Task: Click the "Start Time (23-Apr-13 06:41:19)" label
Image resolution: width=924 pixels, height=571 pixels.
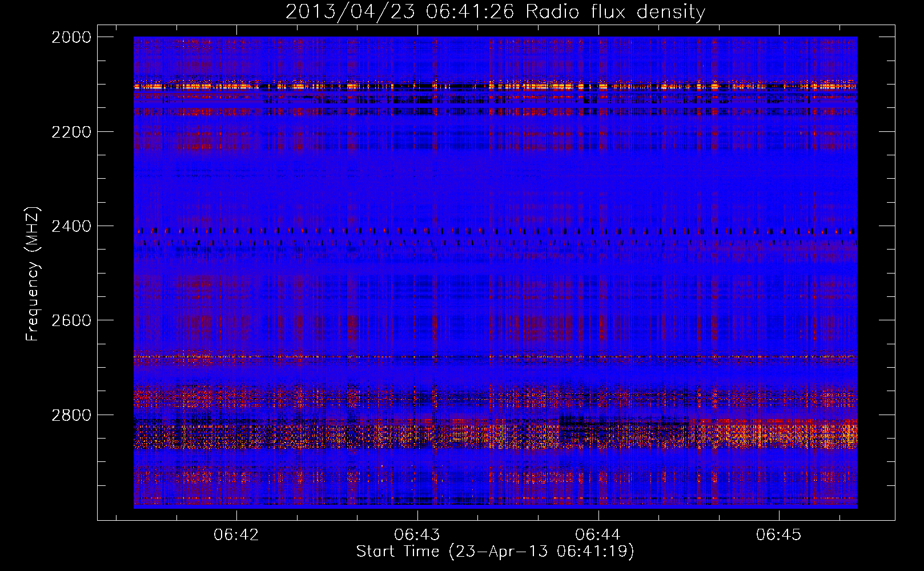Action: (x=495, y=552)
